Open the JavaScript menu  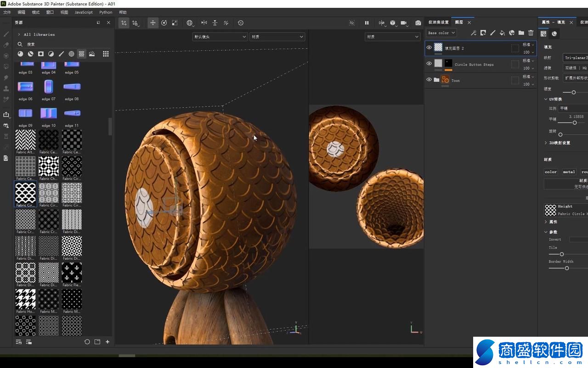click(x=84, y=12)
